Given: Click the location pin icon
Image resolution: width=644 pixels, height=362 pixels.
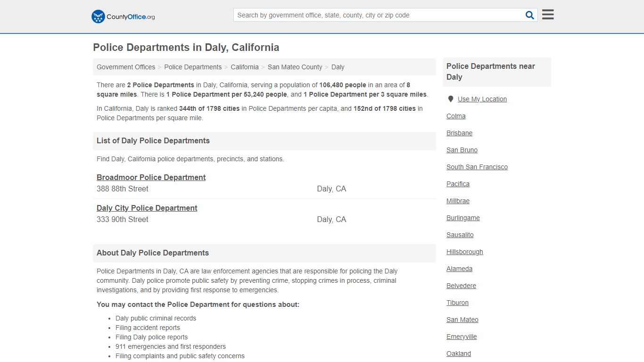Looking at the screenshot, I should click(x=450, y=99).
